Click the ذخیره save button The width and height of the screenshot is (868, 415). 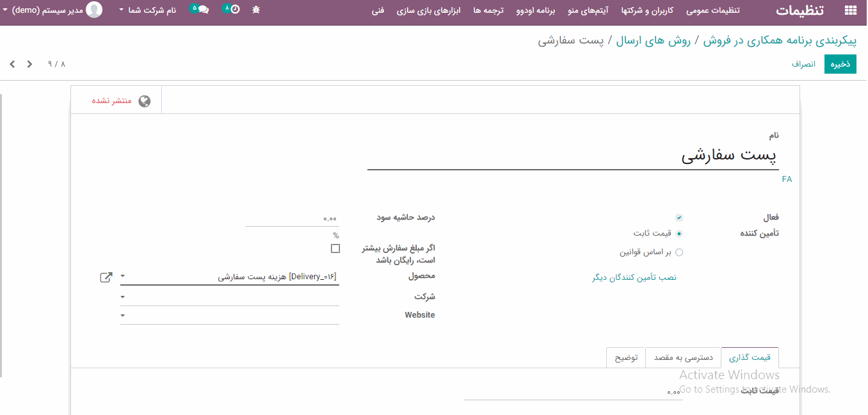pyautogui.click(x=840, y=64)
